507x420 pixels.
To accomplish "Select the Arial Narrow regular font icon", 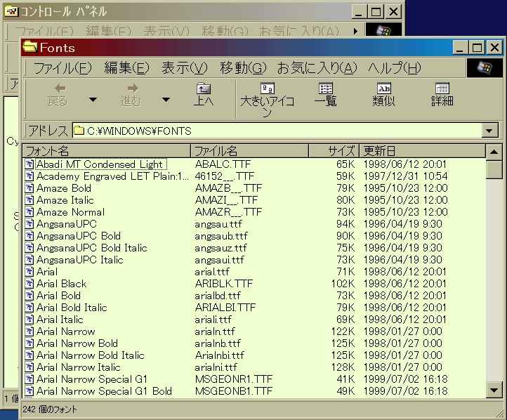I will 29,332.
